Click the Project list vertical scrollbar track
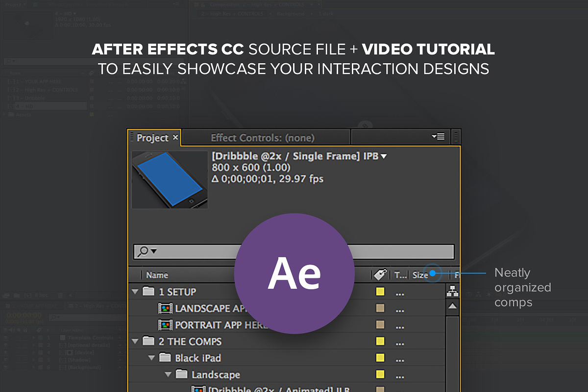The width and height of the screenshot is (588, 392). 452,353
